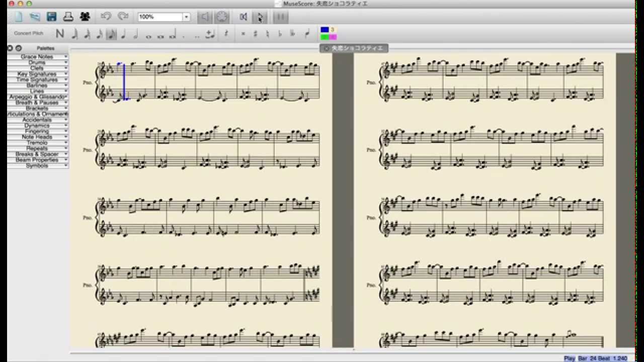This screenshot has width=644, height=362.
Task: Toggle the MIDI input round plug icon
Action: 222,17
